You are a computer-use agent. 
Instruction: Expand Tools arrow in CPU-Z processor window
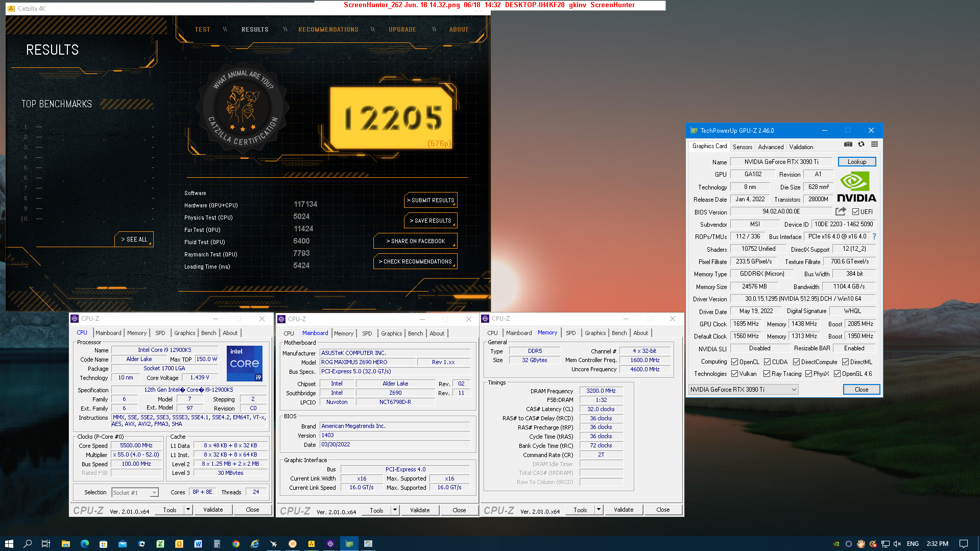(188, 509)
